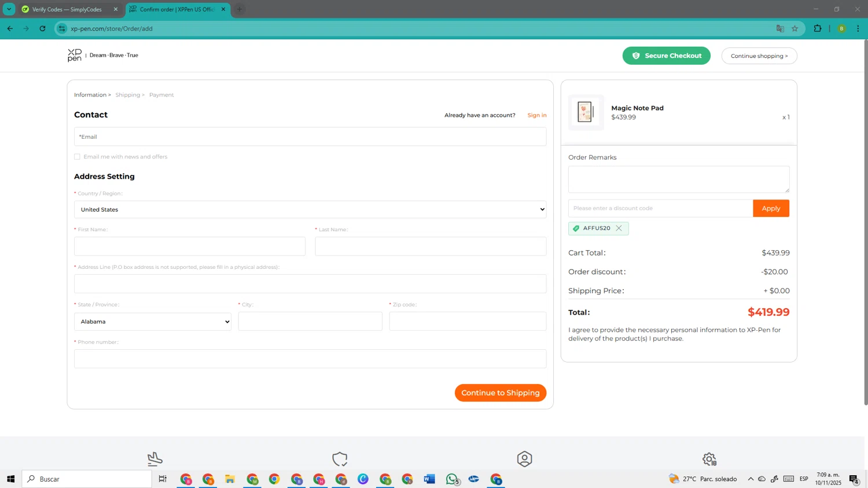Screen dimensions: 868x488
Task: Open Task View on the taskbar
Action: [x=163, y=479]
